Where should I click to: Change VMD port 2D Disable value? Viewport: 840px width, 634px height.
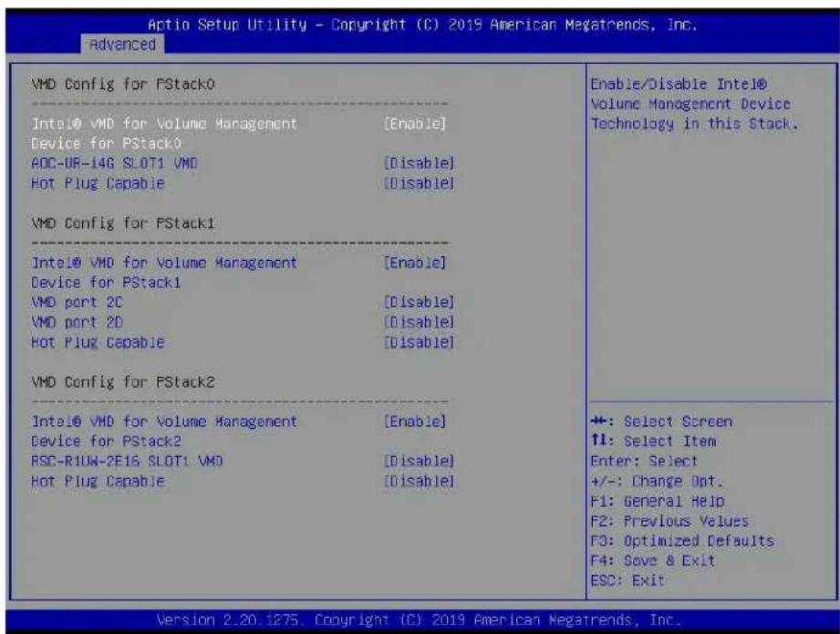[419, 322]
